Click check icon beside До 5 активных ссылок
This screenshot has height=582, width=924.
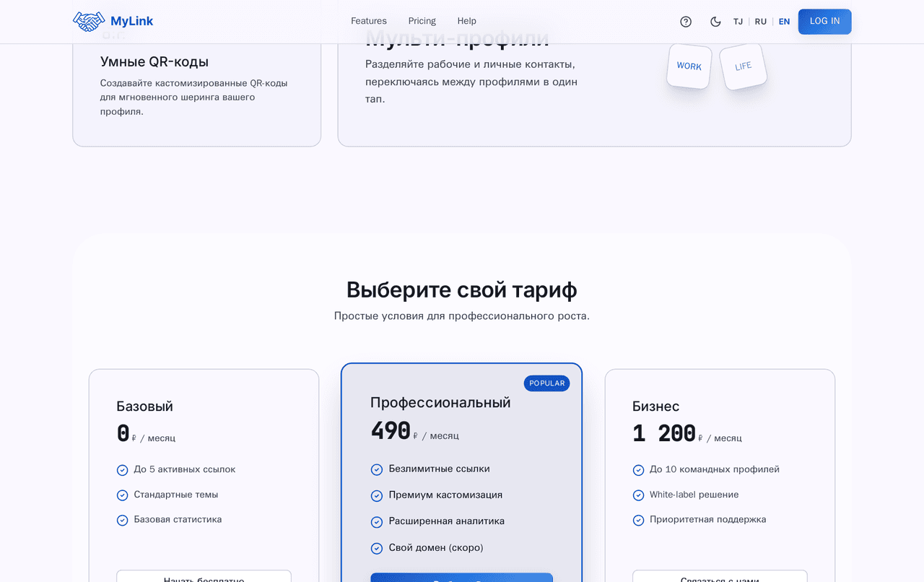(123, 470)
